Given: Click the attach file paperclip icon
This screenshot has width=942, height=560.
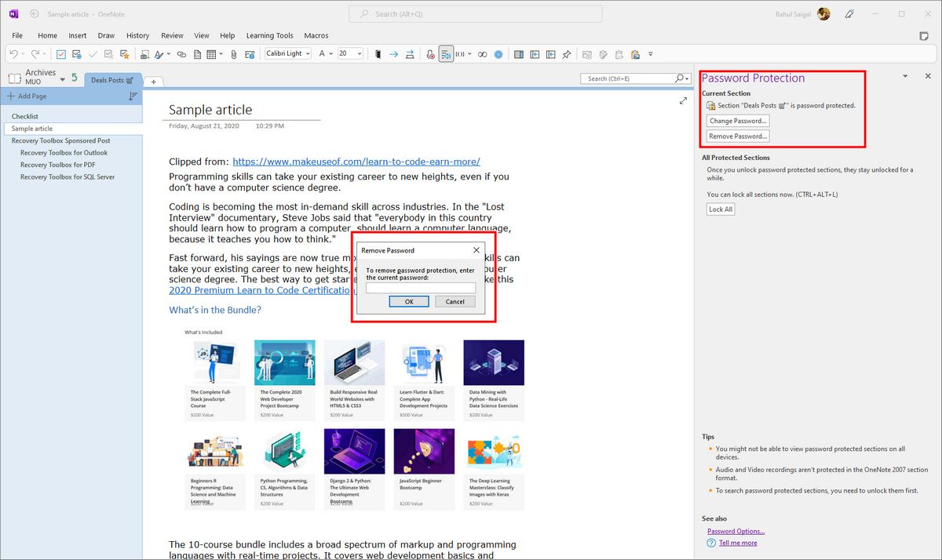Looking at the screenshot, I should [x=233, y=54].
